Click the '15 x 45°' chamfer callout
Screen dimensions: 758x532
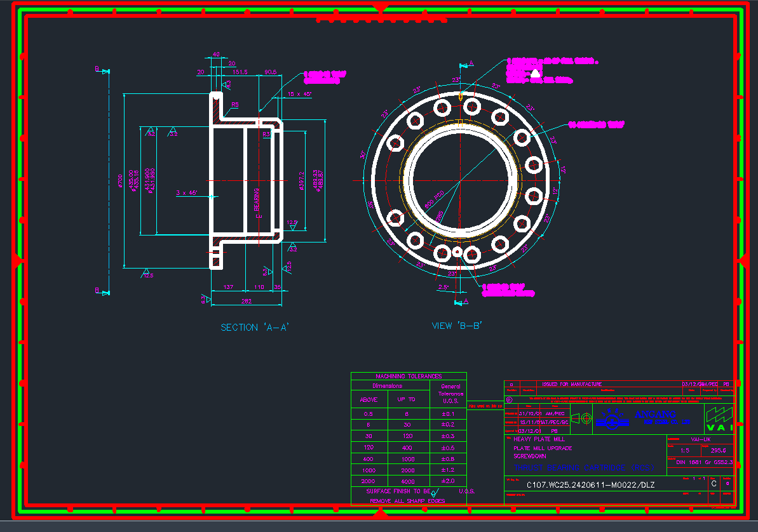[300, 94]
